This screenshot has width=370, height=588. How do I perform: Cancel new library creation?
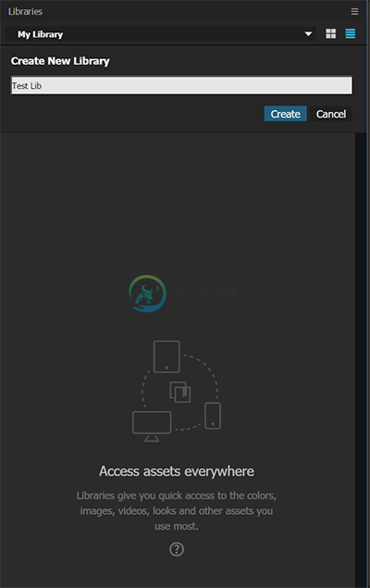[331, 114]
